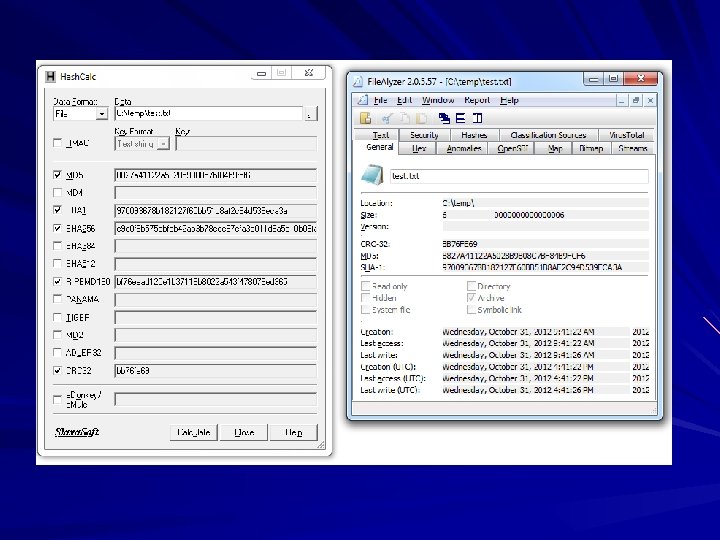
Task: Click the notepad file icon beside test.txt
Action: 372,175
